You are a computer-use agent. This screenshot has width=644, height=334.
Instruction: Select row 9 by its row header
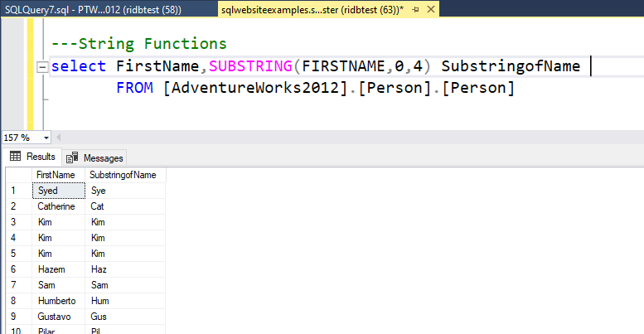click(x=19, y=317)
